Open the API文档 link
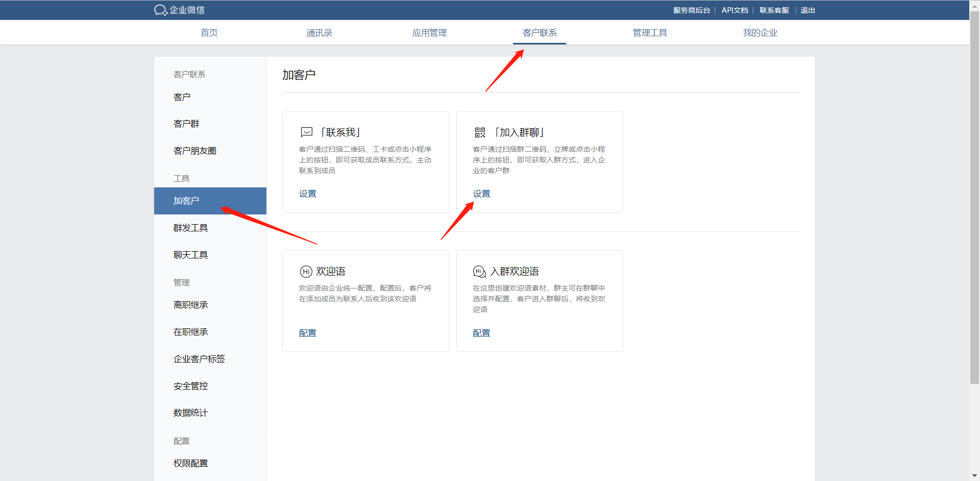980x481 pixels. (735, 10)
